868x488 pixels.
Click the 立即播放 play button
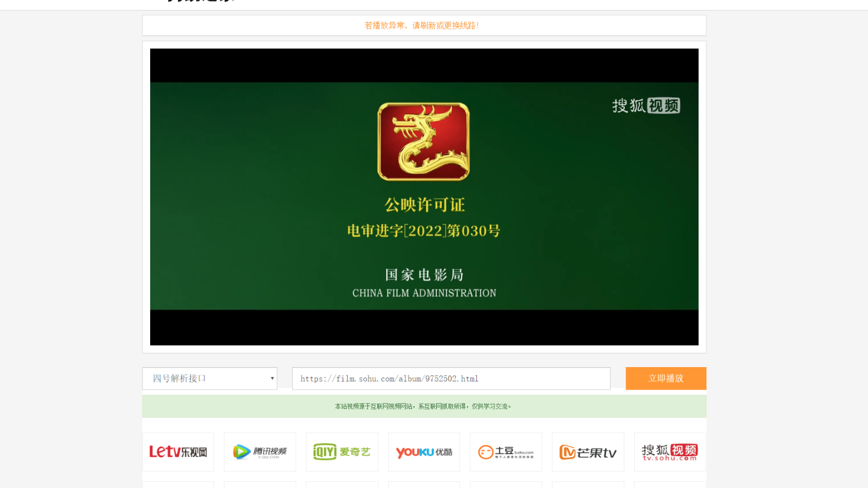coord(666,379)
